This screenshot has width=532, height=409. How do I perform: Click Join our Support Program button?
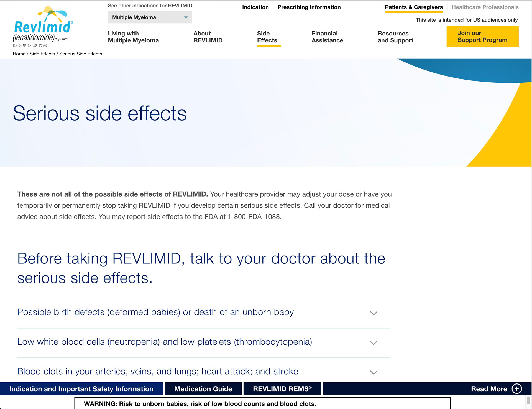click(482, 36)
